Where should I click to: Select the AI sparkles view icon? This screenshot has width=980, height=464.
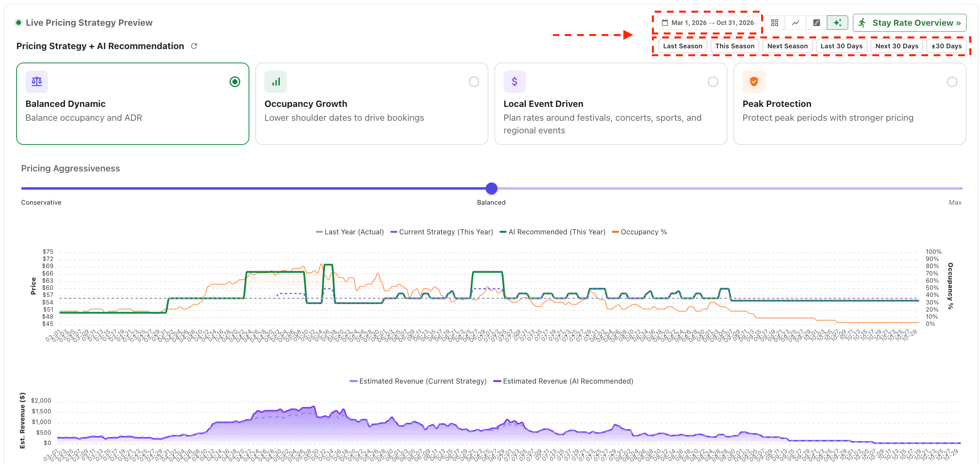click(x=838, y=23)
